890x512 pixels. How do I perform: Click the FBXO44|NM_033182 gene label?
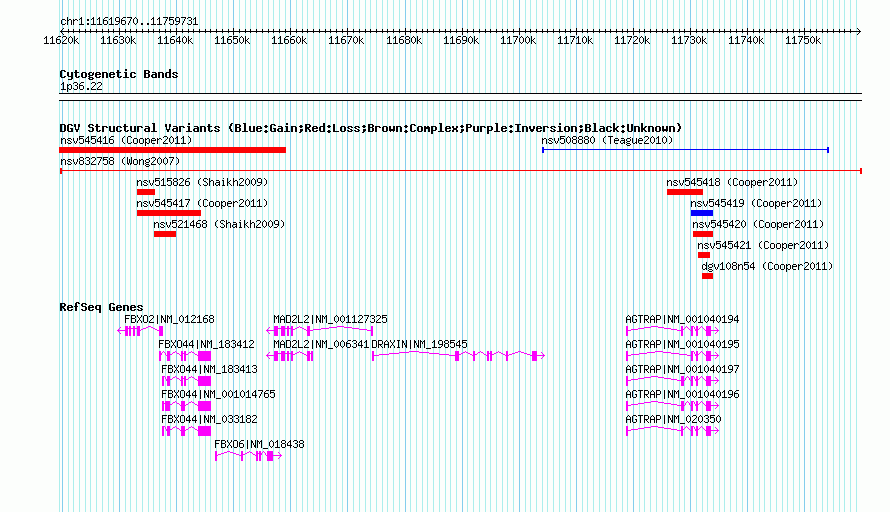tap(209, 419)
